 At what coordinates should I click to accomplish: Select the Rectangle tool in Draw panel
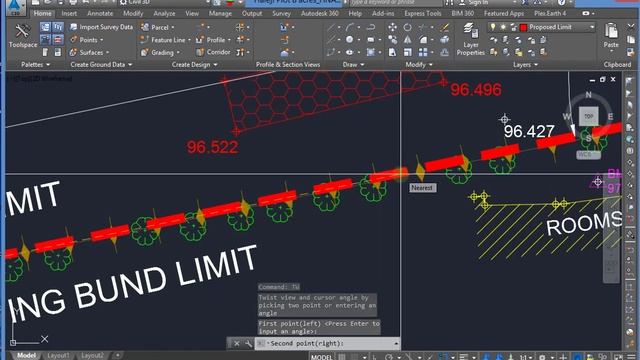[371, 40]
